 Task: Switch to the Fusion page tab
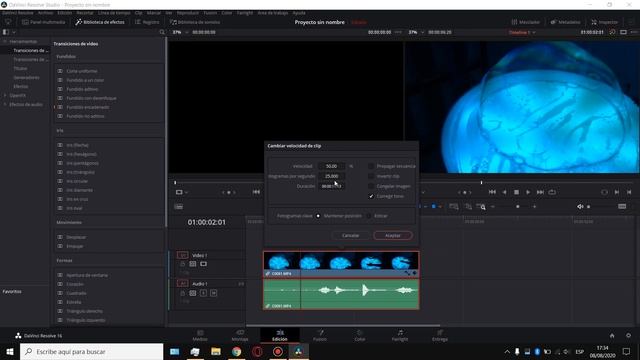tap(320, 336)
